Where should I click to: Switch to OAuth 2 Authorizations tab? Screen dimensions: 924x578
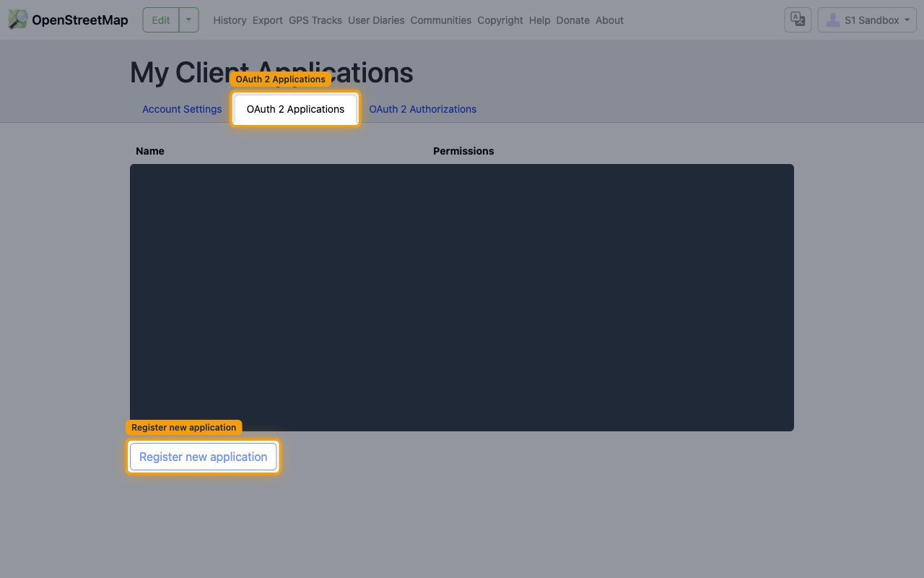tap(423, 109)
